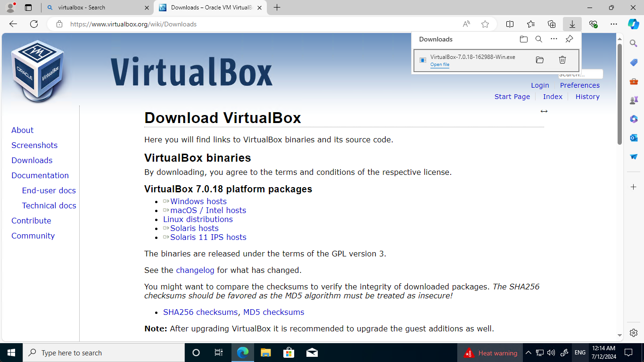Search within Downloads list
This screenshot has width=644, height=362.
click(539, 39)
